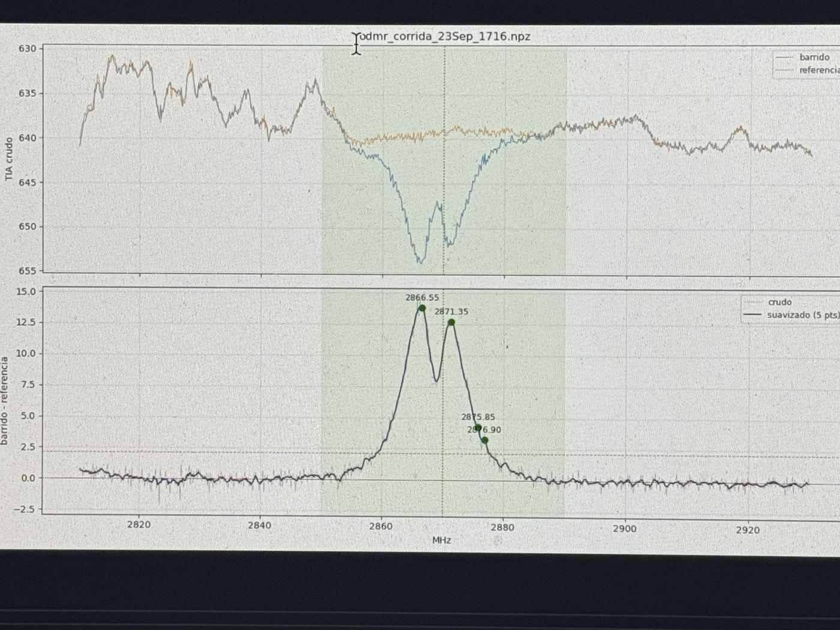The image size is (840, 630).
Task: Click the annotation text 2875.85
Action: [x=478, y=417]
